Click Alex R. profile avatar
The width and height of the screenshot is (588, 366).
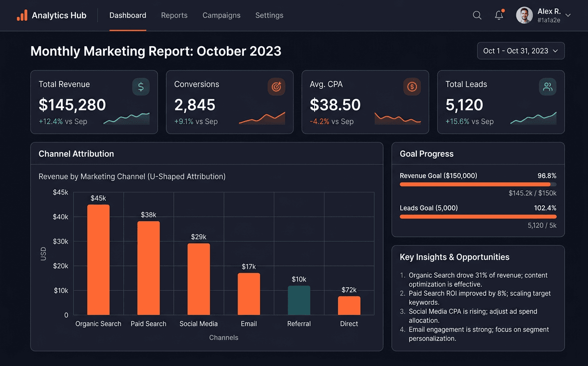[524, 15]
